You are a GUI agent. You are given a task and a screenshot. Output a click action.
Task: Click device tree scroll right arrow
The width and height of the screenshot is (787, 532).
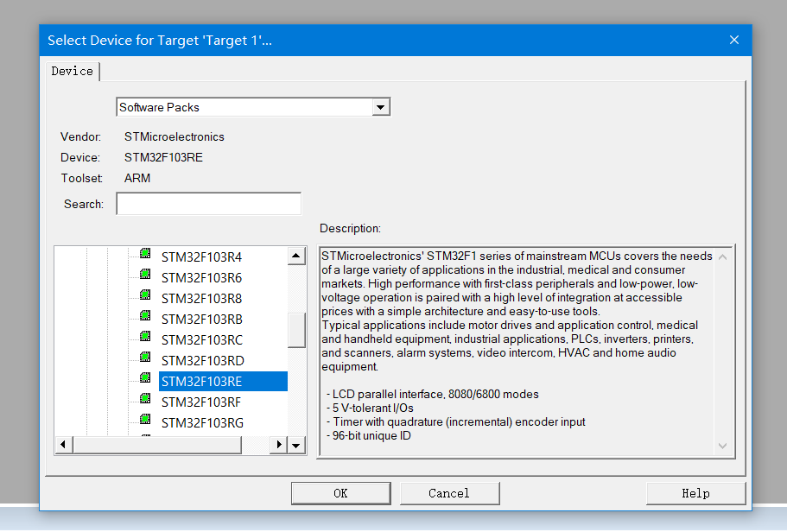click(279, 445)
